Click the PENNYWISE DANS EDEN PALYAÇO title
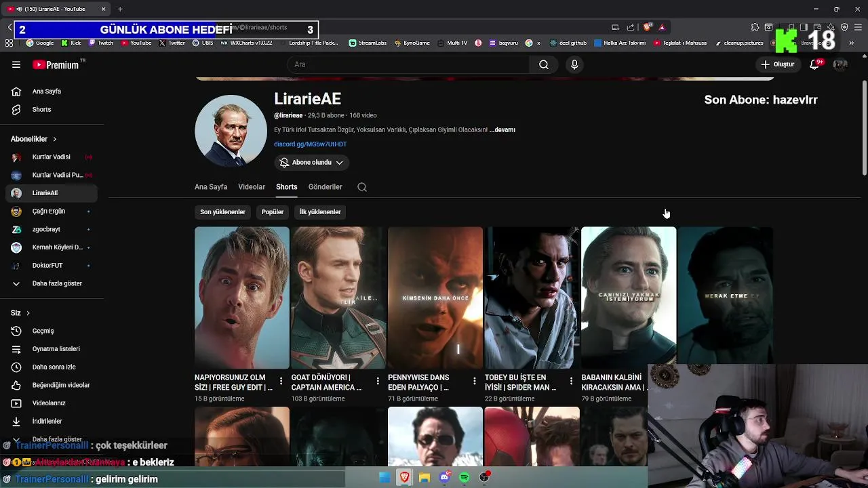 pos(418,382)
